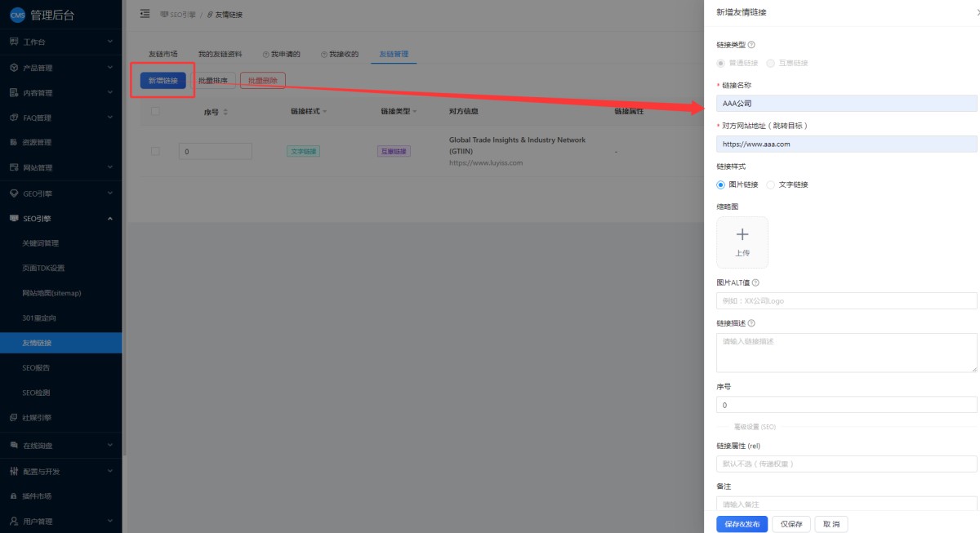Viewport: 980px width, 533px height.
Task: Click the 在线询盘 chat icon
Action: point(14,445)
